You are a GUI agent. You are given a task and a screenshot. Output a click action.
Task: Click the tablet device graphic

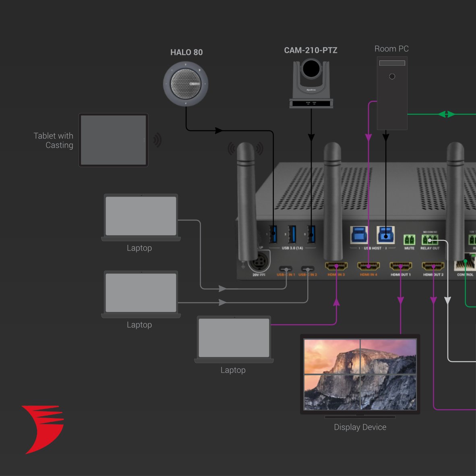[x=114, y=140]
